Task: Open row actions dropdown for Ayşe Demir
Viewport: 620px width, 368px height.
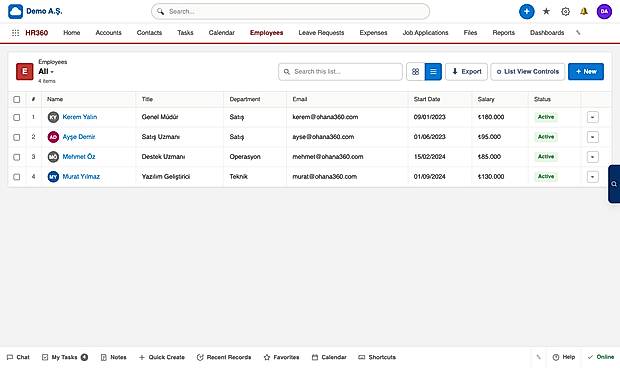Action: 592,137
